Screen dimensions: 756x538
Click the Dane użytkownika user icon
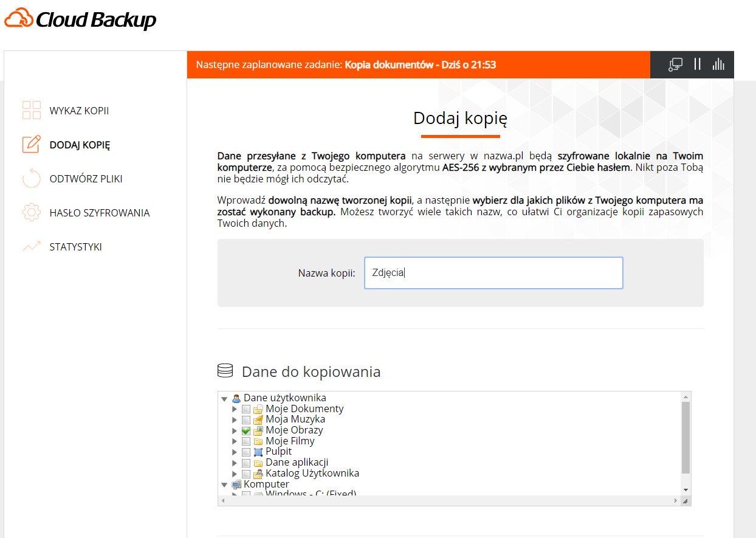coord(236,398)
